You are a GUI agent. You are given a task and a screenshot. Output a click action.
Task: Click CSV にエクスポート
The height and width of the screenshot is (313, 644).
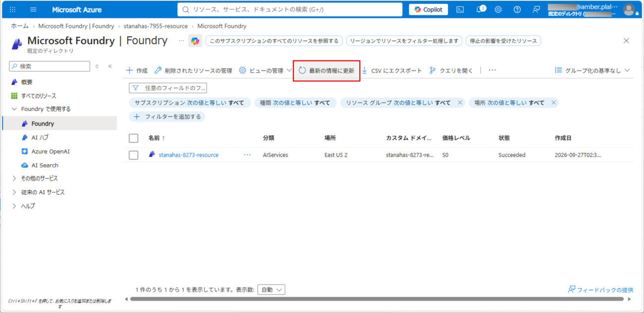(391, 70)
